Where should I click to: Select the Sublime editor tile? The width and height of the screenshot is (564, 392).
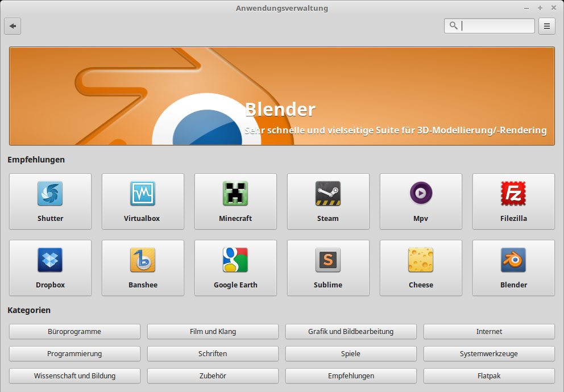point(328,268)
